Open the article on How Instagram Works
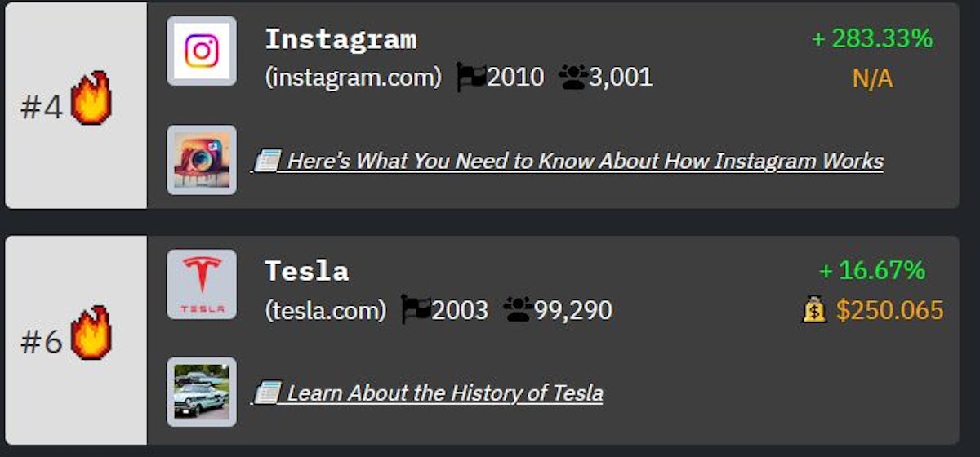Viewport: 980px width, 457px height. click(x=585, y=161)
